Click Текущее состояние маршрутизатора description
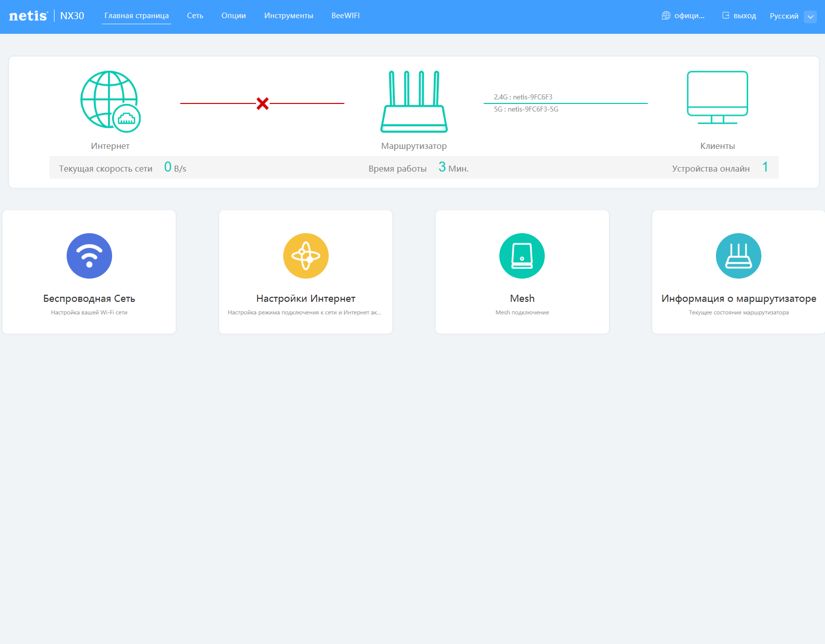The height and width of the screenshot is (644, 825). tap(739, 312)
